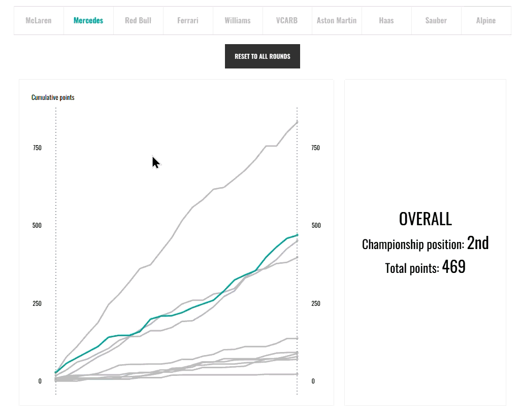Click the OVERALL heading in summary panel
Image resolution: width=521 pixels, height=420 pixels.
click(425, 219)
